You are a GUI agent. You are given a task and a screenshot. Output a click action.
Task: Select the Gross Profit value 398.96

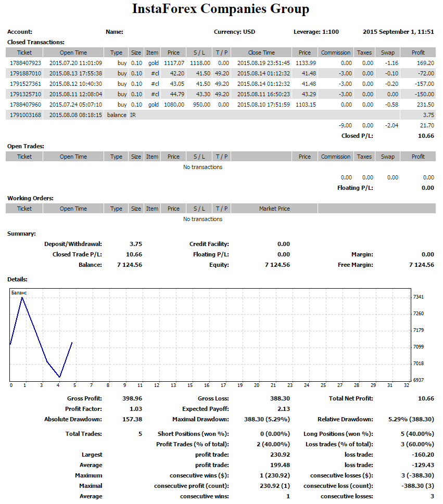(x=132, y=398)
